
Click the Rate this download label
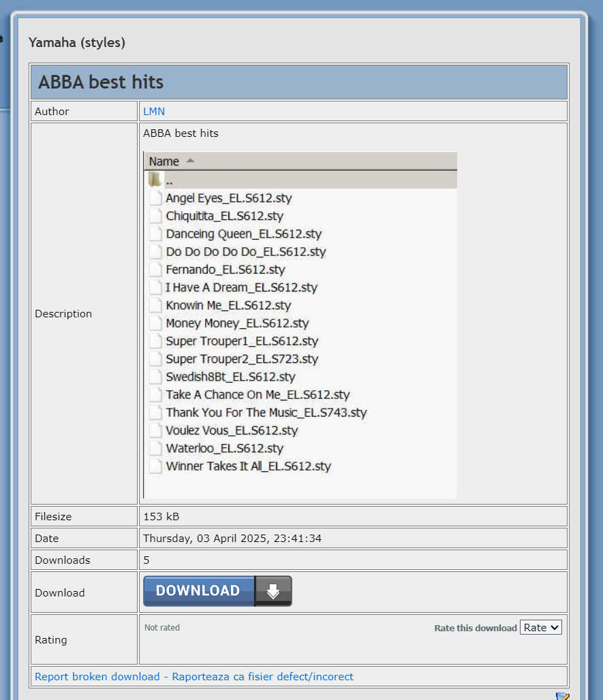476,628
